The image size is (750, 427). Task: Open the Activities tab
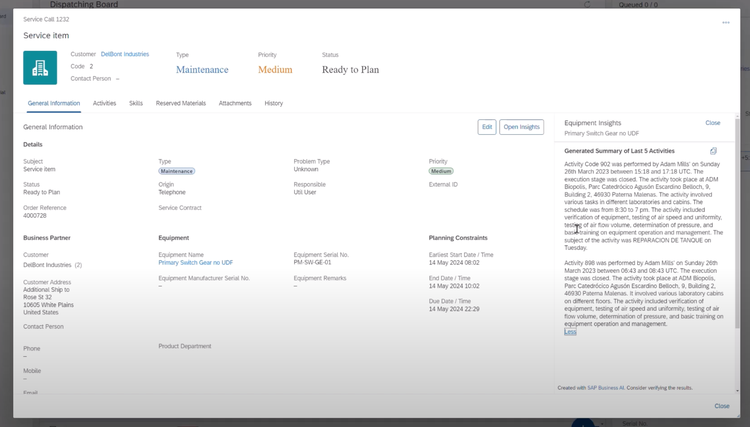coord(104,103)
